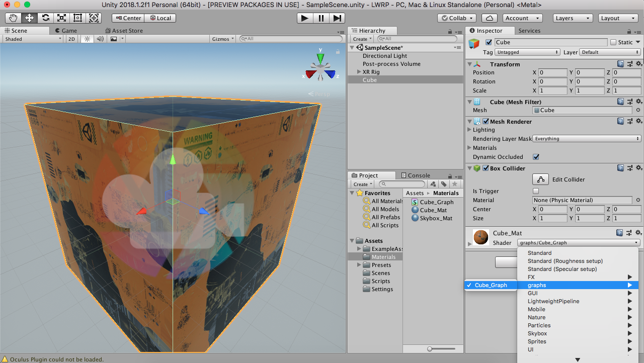Open the Collab button menu
The width and height of the screenshot is (644, 363).
click(x=457, y=18)
